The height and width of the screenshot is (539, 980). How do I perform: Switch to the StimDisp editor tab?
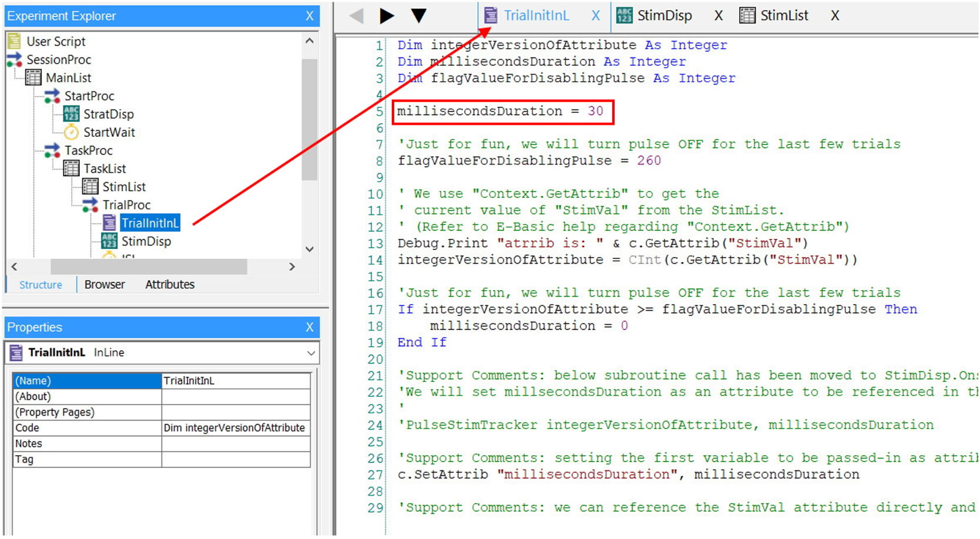coord(664,16)
